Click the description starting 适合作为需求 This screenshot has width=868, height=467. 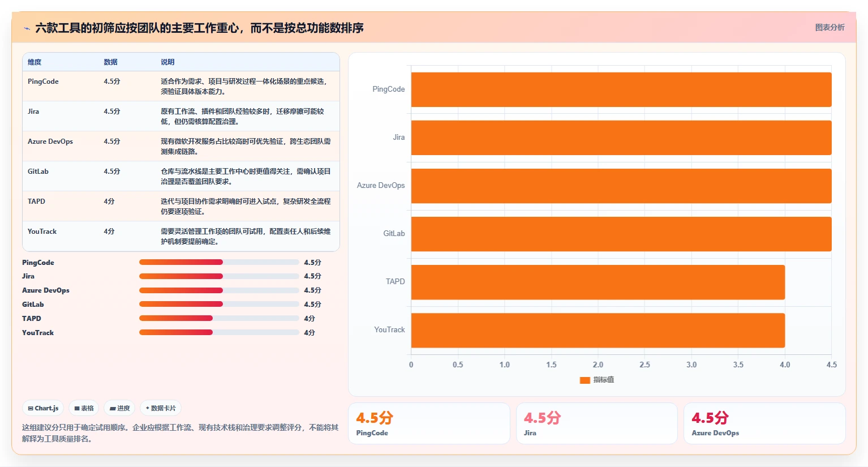[x=244, y=87]
